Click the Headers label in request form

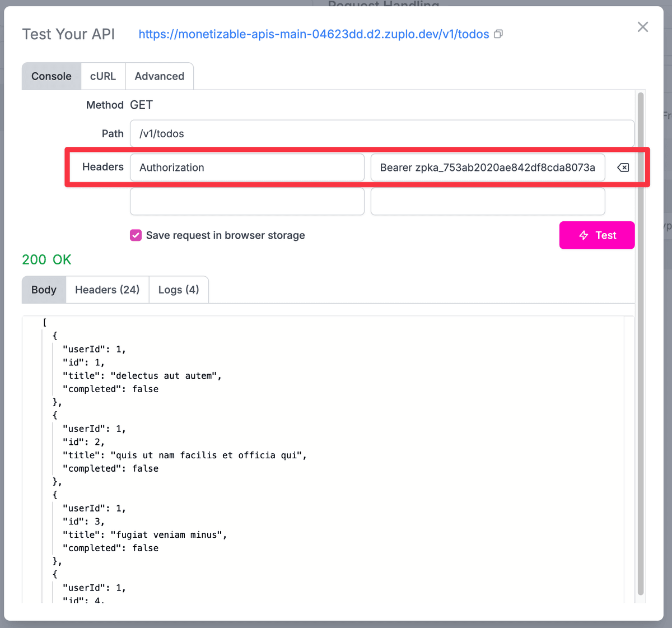tap(103, 167)
